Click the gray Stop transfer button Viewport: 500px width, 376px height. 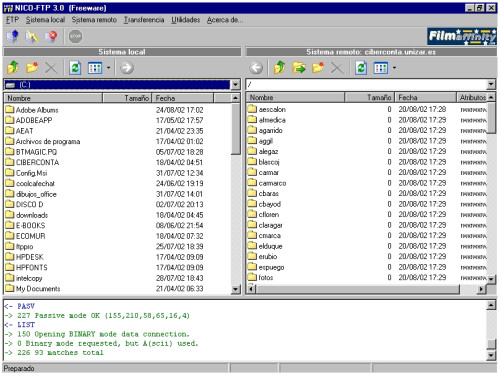point(75,36)
